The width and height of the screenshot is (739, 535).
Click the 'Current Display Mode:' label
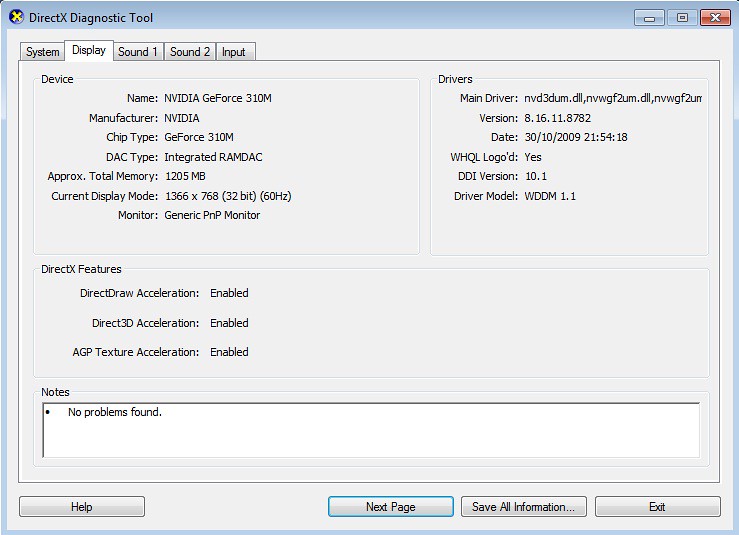point(105,196)
